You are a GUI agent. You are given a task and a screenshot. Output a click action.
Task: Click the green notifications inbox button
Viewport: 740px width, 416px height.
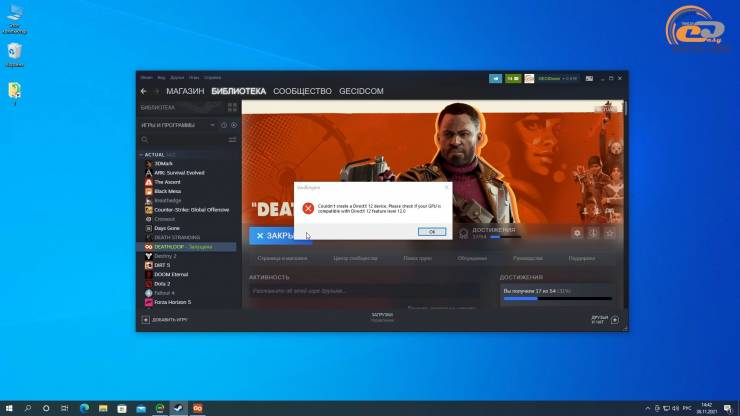coord(513,78)
